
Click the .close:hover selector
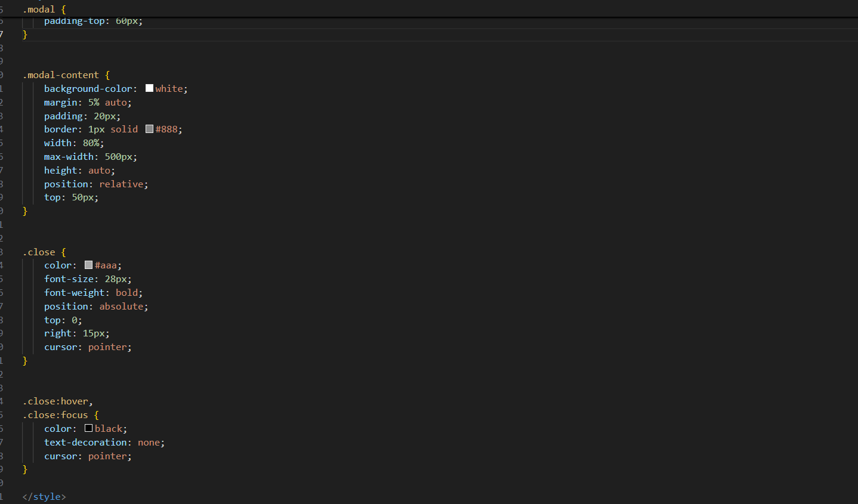[57, 401]
